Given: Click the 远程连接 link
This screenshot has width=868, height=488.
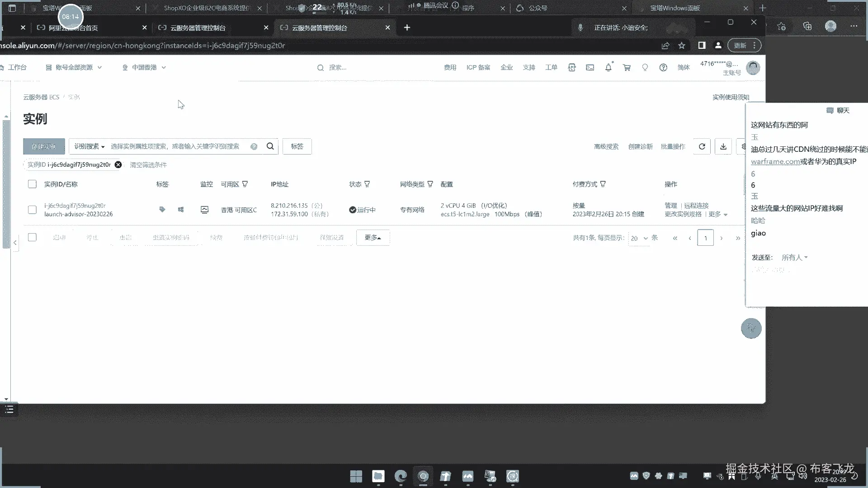Looking at the screenshot, I should point(696,206).
